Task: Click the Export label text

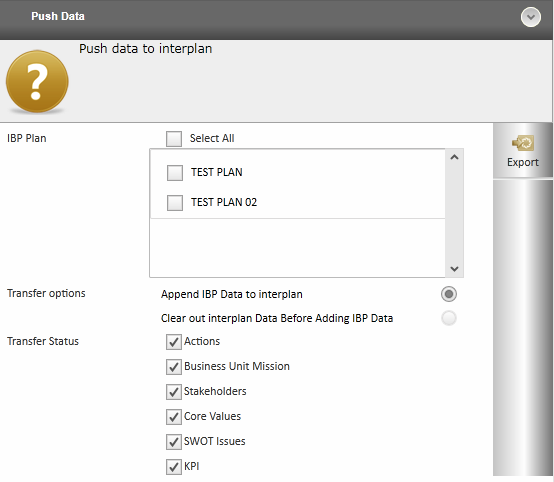Action: [x=523, y=162]
